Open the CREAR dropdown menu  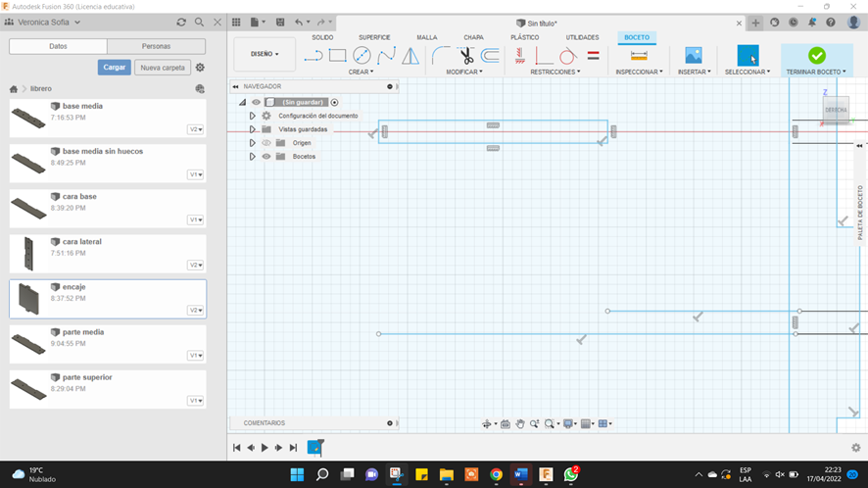[361, 72]
